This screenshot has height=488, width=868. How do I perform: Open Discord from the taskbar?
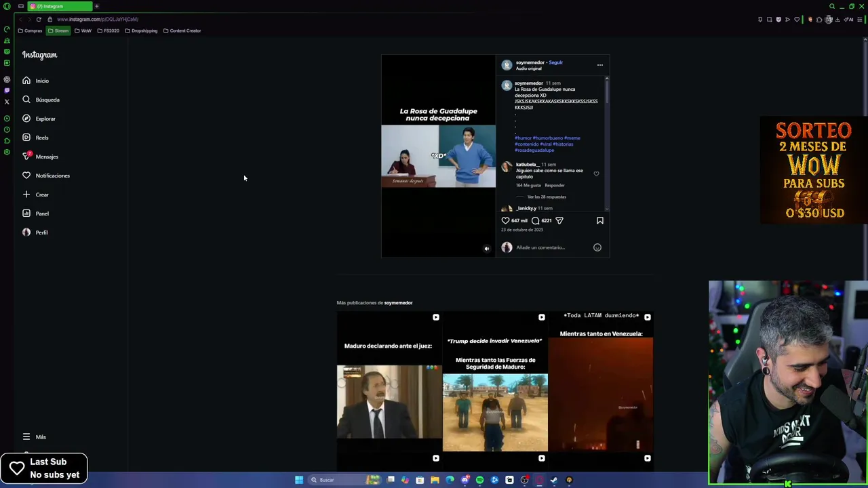(465, 480)
